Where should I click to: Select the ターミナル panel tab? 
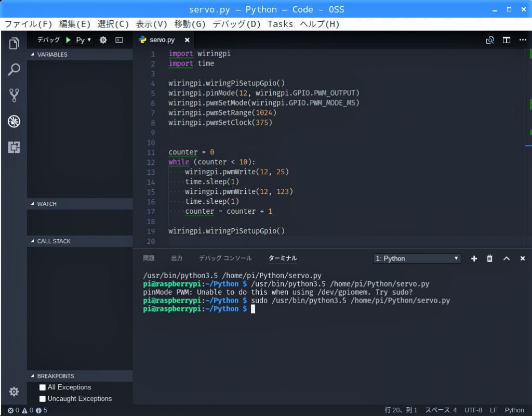click(x=283, y=258)
